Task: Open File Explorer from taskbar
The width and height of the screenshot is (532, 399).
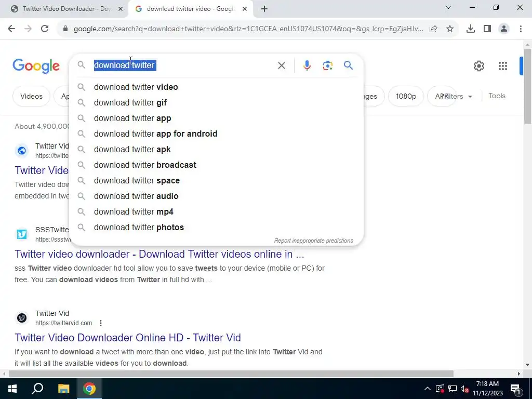Action: click(63, 389)
